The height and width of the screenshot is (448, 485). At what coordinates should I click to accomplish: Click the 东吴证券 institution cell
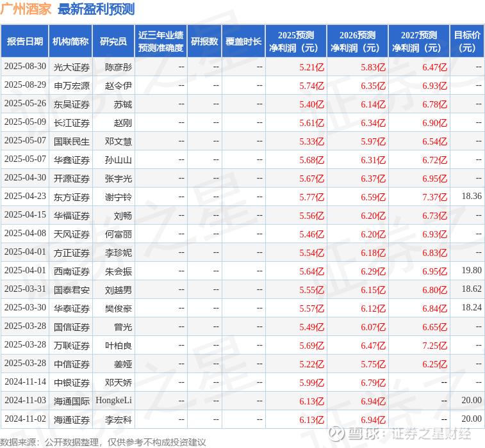(72, 104)
